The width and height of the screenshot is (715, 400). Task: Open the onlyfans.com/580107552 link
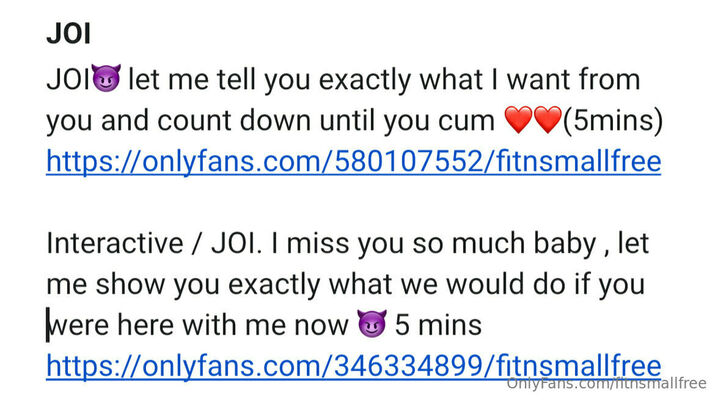pyautogui.click(x=353, y=161)
